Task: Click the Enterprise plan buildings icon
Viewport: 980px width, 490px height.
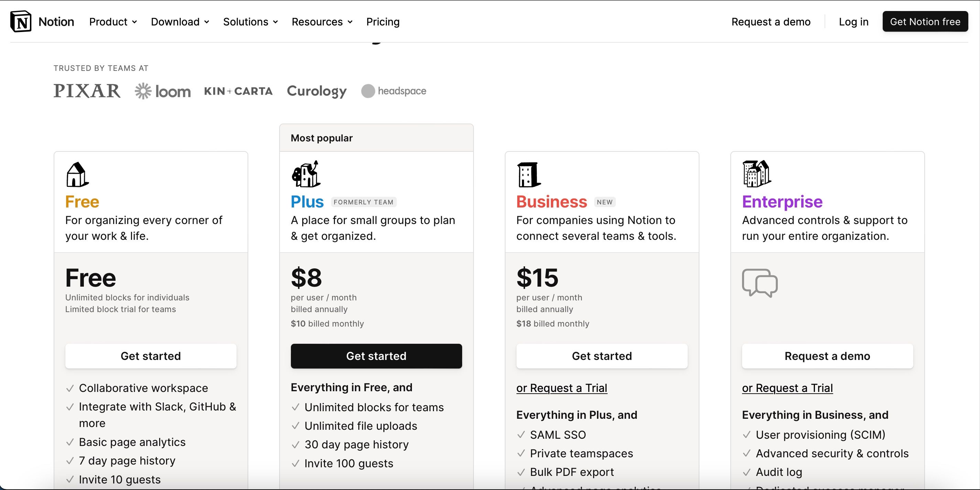Action: [x=757, y=174]
